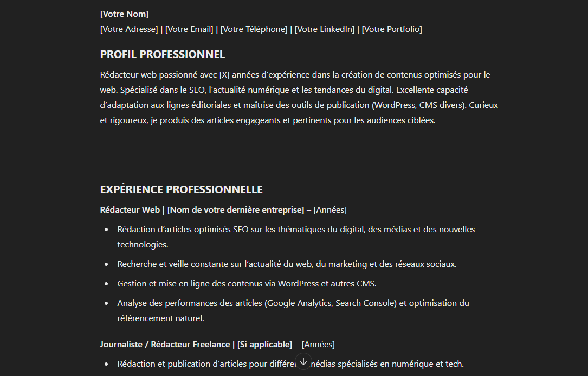588x376 pixels.
Task: Click [Années] beside the Rédacteur Web entry
Action: coord(330,209)
